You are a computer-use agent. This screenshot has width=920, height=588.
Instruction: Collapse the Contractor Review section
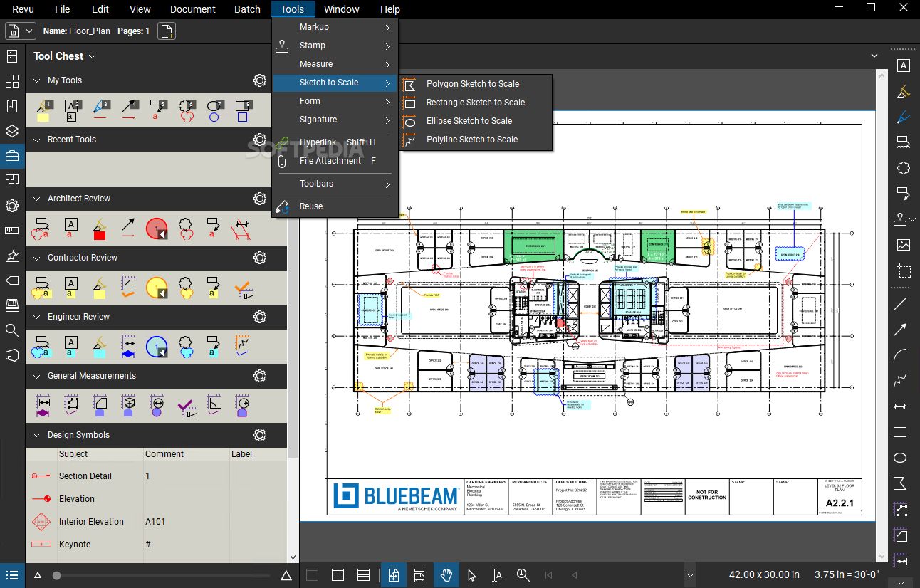[37, 258]
